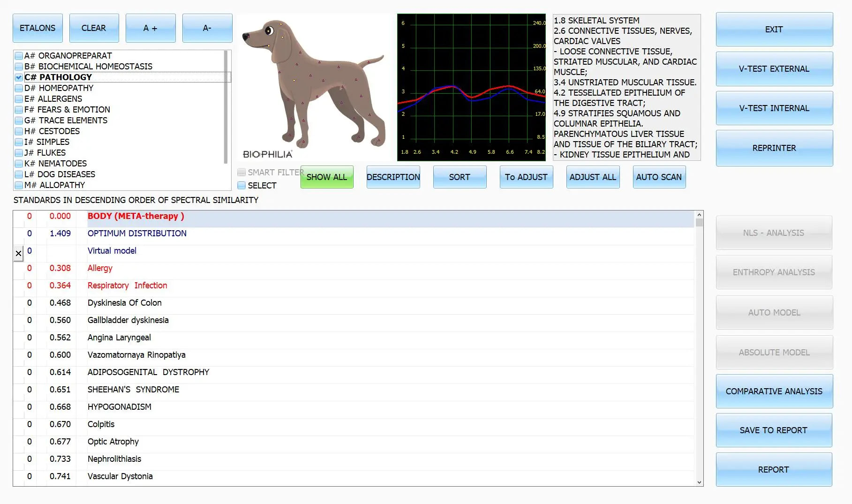Click the green SHOW ALL button
Viewport: 852px width, 504px height.
tap(326, 177)
